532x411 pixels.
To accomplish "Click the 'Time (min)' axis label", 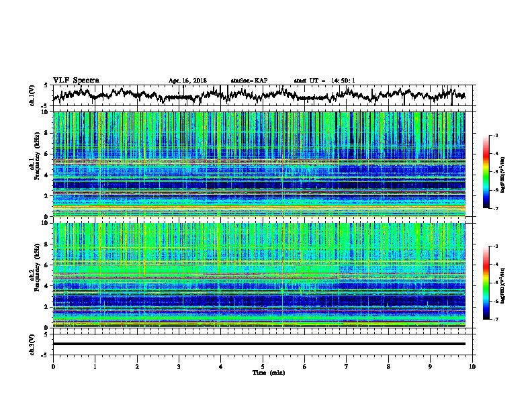I will (x=269, y=373).
